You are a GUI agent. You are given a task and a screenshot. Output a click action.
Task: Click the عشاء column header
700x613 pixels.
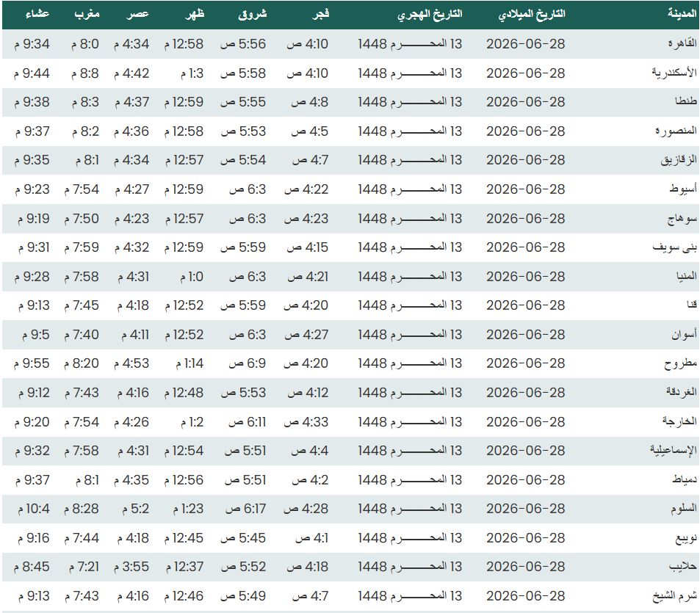[37, 14]
